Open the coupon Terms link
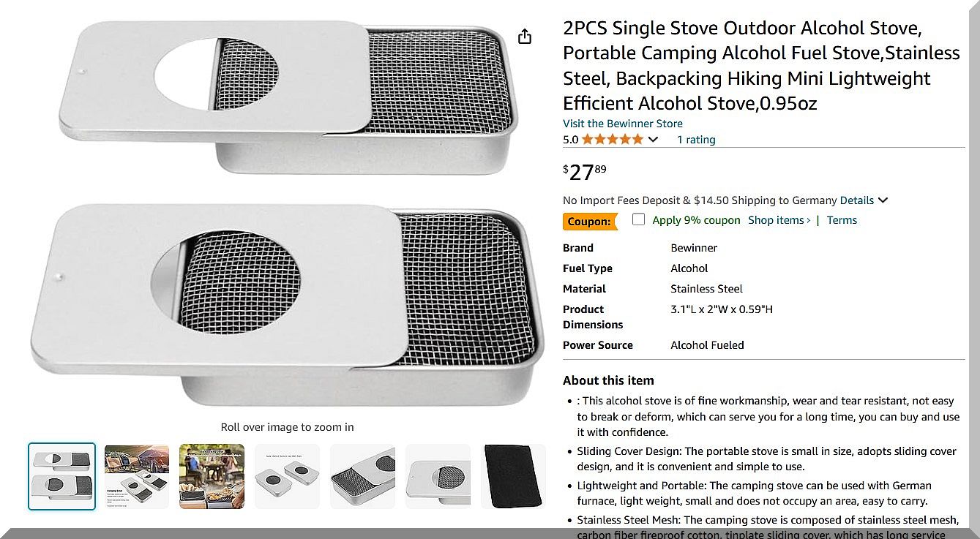 pos(842,220)
